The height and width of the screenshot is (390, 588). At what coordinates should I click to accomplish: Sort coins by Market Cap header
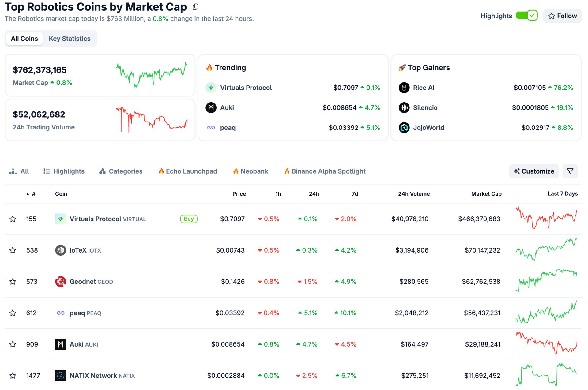pyautogui.click(x=486, y=194)
